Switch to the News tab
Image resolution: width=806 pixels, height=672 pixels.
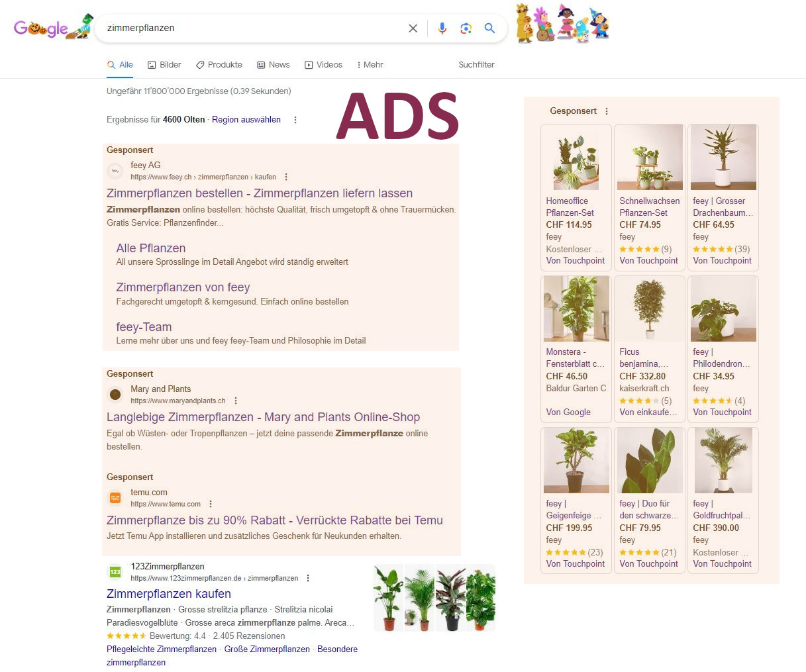274,65
